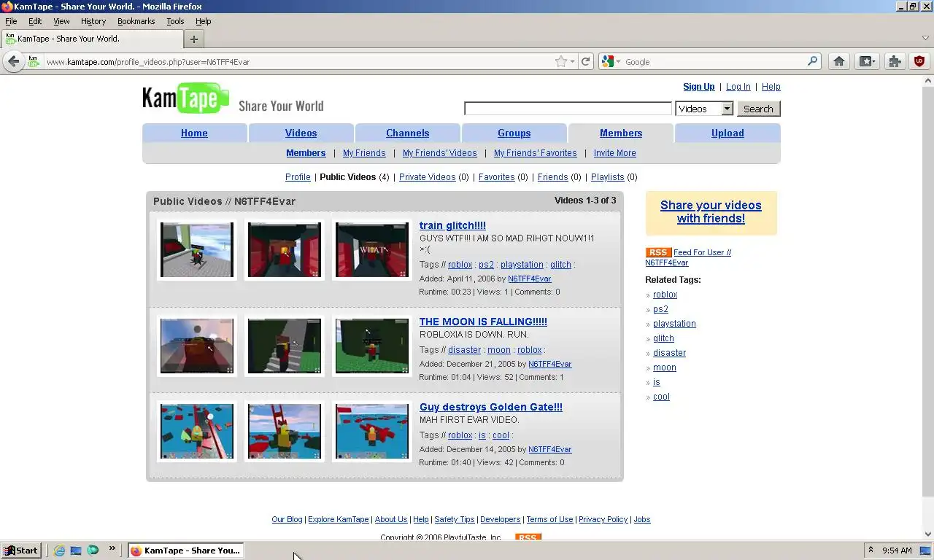Switch to the Videos site tab
Viewport: 934px width, 560px height.
point(301,133)
